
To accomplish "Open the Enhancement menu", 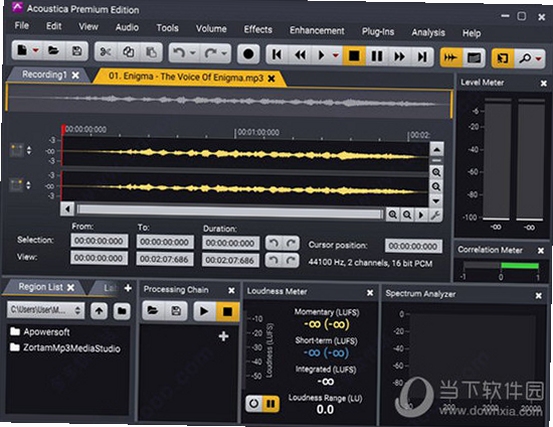I will [317, 31].
